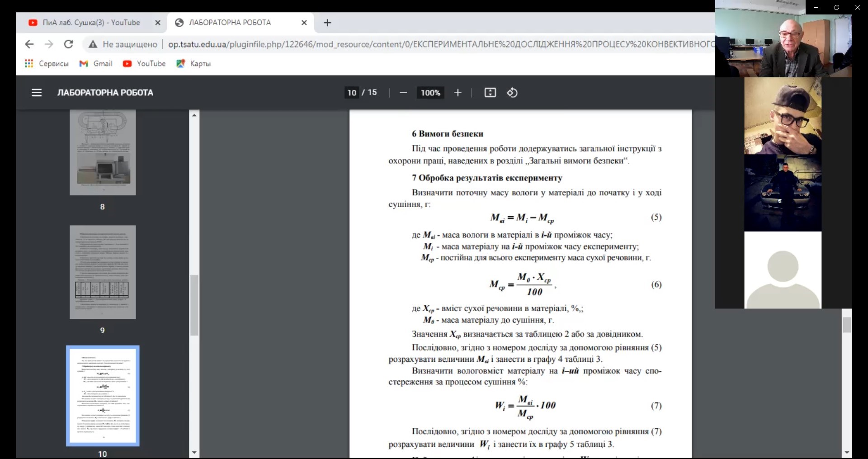Switch to the YouTube tab 'ПиА лаб. Сушка(3)'
Screen dimensions: 868x459
click(91, 23)
